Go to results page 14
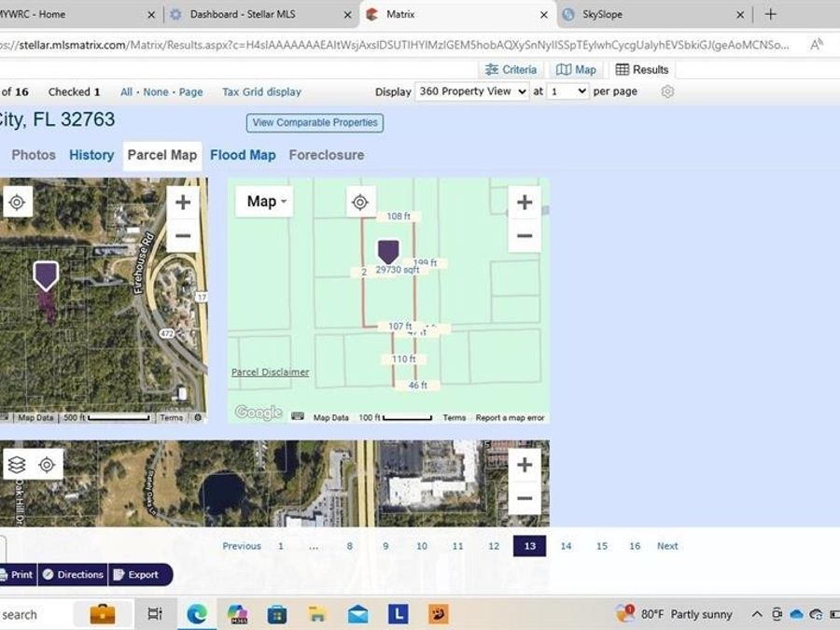This screenshot has height=630, width=840. pyautogui.click(x=566, y=546)
